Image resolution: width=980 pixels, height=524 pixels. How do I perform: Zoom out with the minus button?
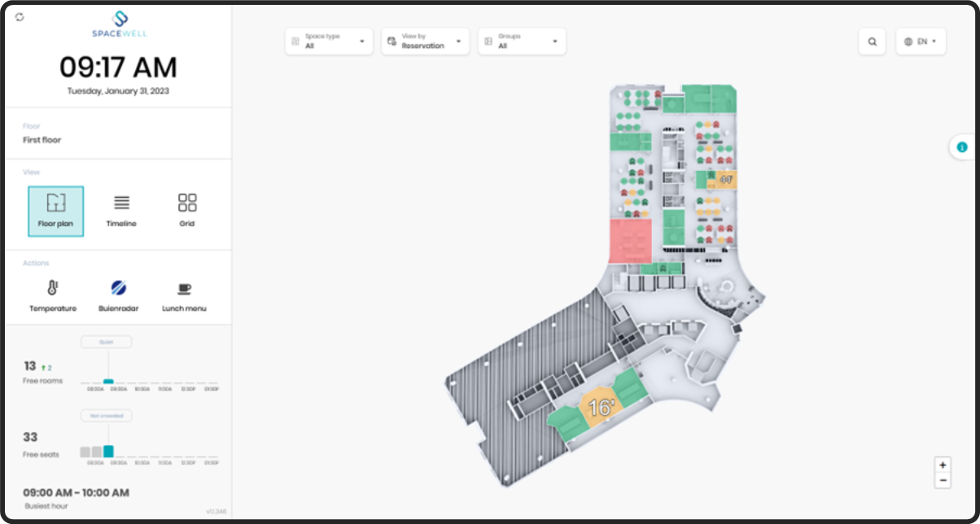click(x=943, y=481)
